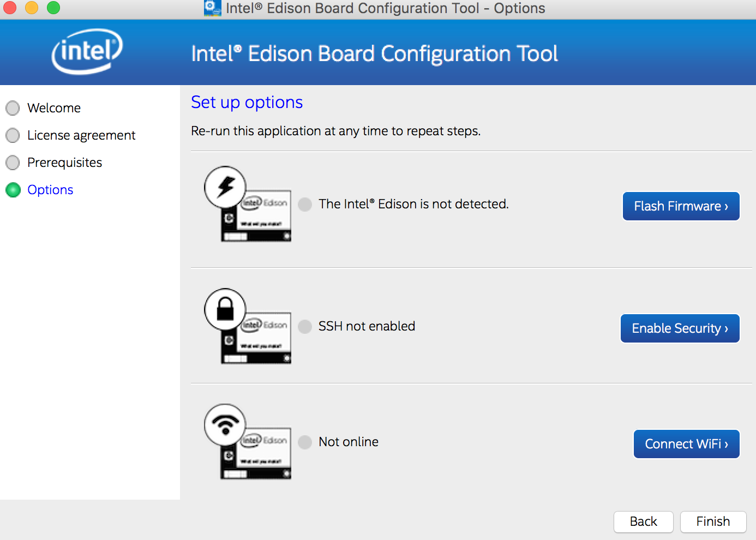Close the window with the red button

point(9,8)
